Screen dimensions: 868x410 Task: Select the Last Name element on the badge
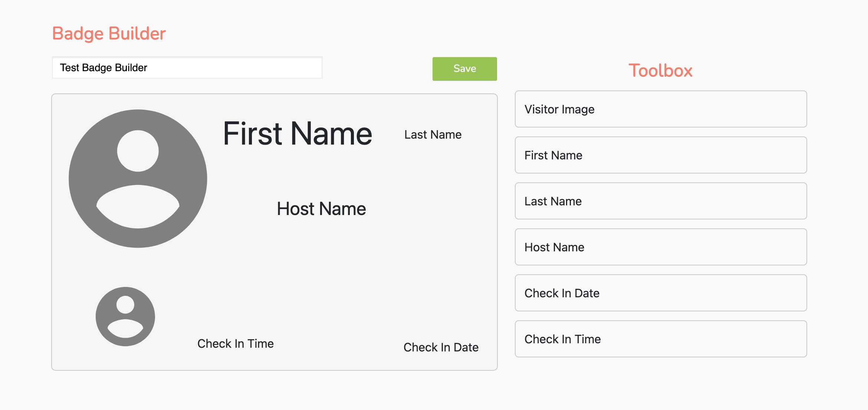tap(433, 135)
